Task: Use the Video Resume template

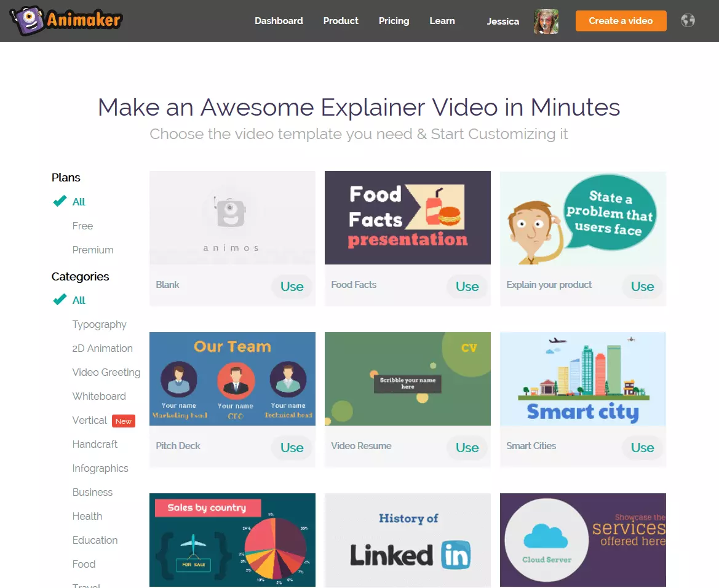Action: [x=467, y=447]
